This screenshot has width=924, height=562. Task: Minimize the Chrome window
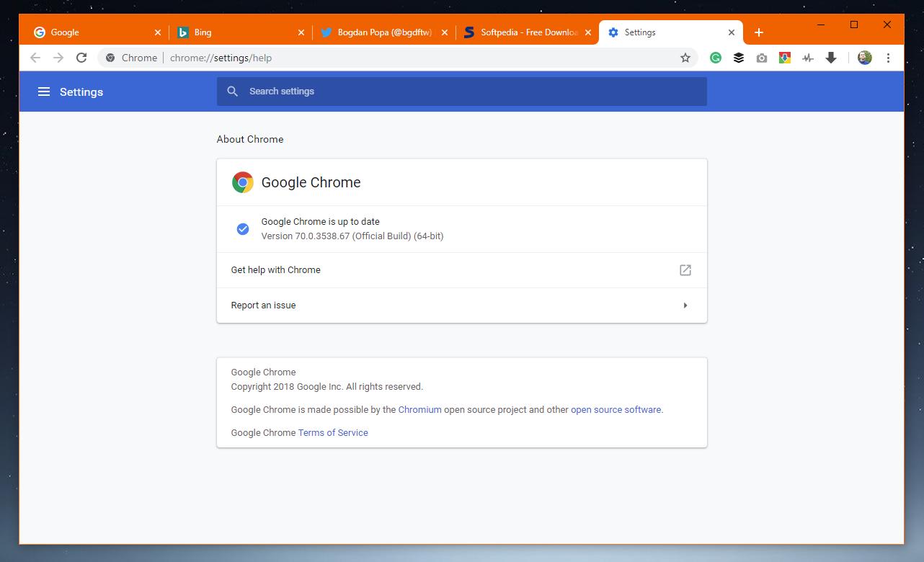[821, 24]
